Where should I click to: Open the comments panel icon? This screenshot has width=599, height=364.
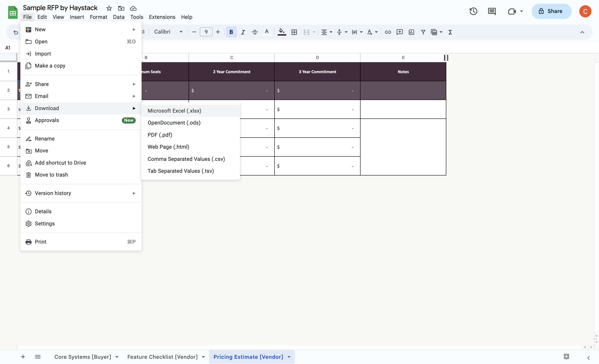coord(492,11)
